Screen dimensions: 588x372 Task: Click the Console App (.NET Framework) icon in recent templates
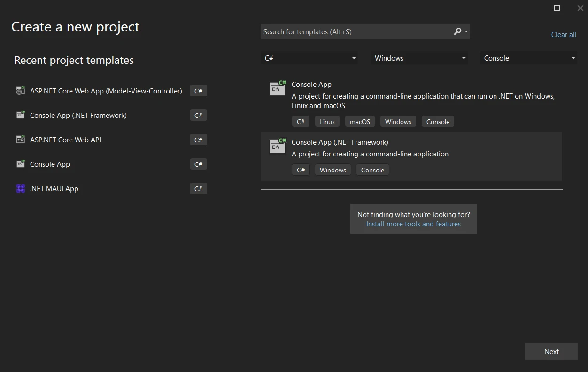coord(20,116)
